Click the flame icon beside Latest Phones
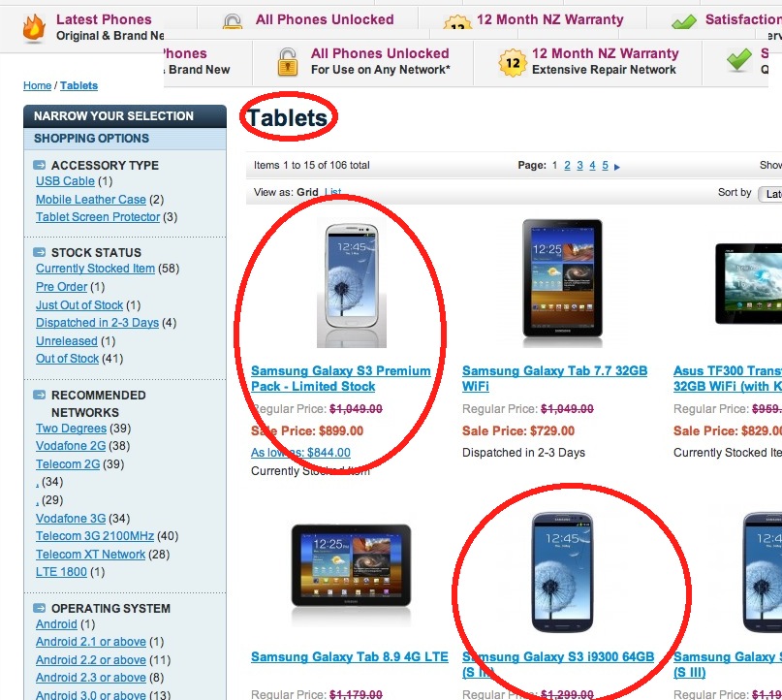Image resolution: width=782 pixels, height=700 pixels. (34, 27)
